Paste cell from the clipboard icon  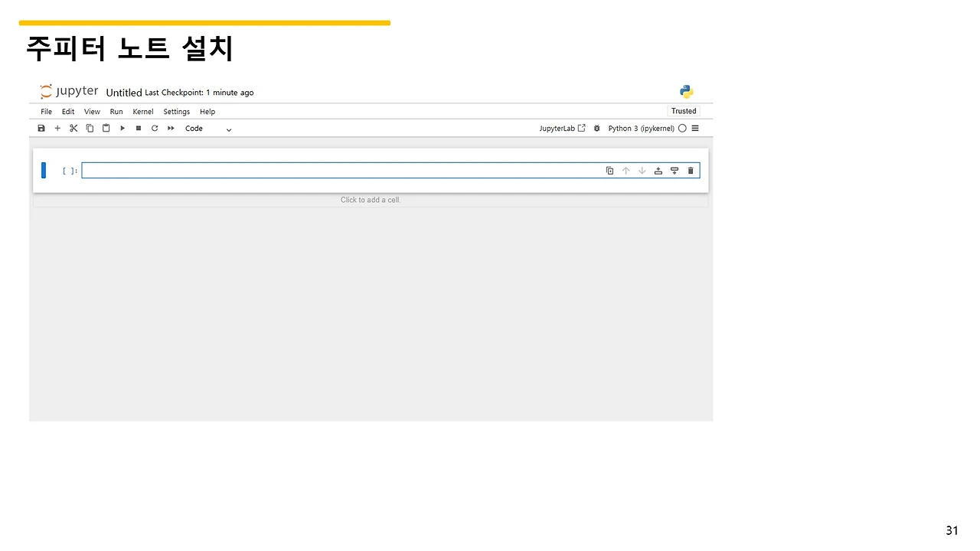tap(106, 129)
